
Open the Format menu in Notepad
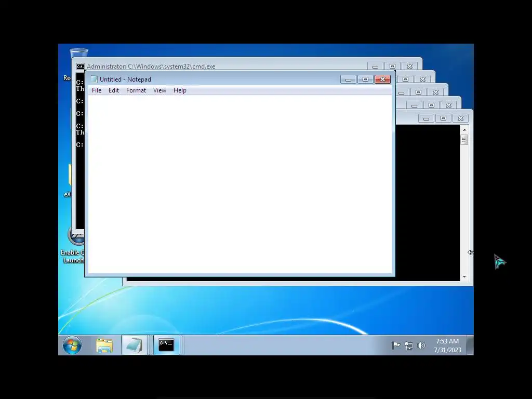(x=136, y=90)
